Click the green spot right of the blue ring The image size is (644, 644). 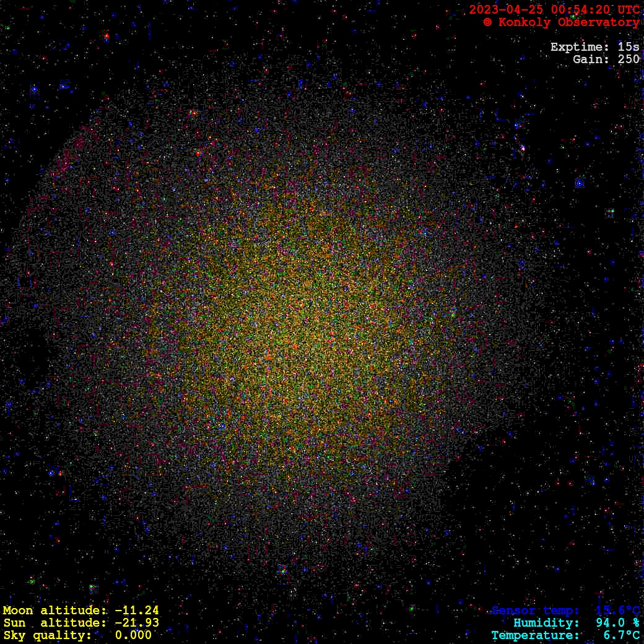point(610,212)
